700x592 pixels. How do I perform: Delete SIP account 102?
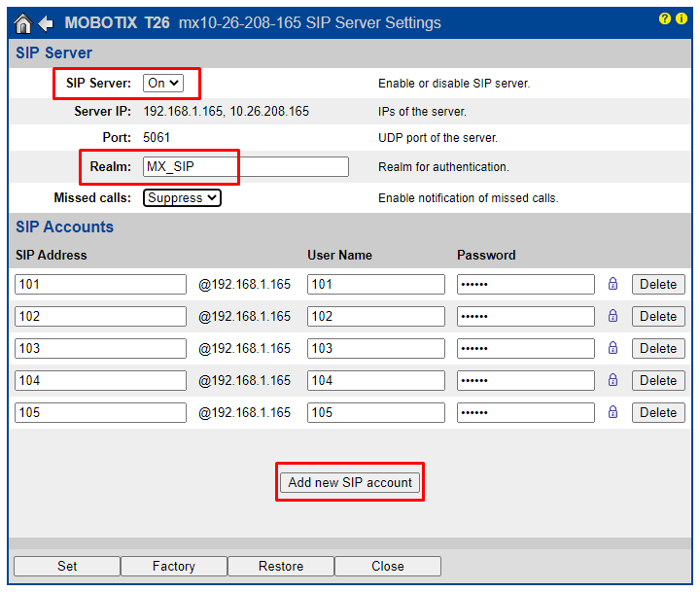click(658, 317)
